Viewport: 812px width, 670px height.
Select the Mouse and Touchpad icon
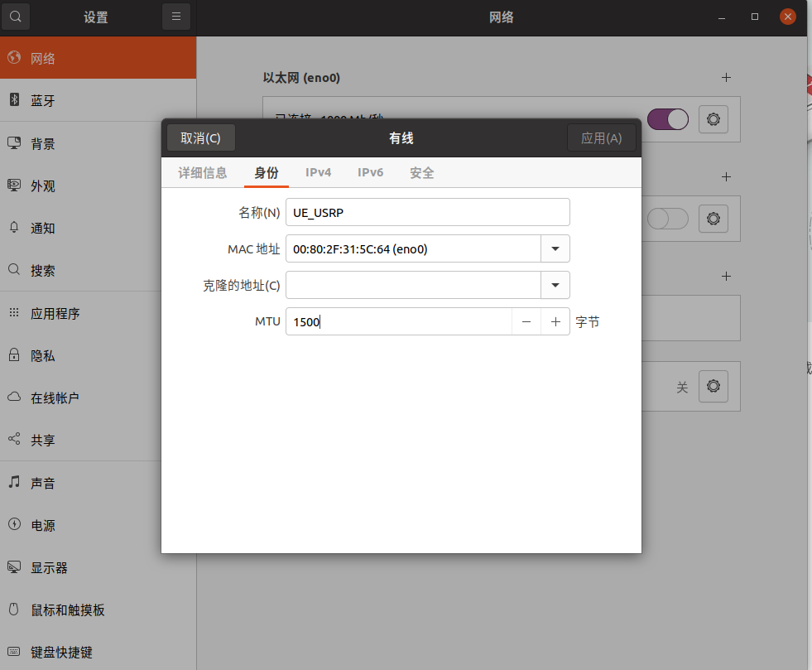tap(15, 609)
